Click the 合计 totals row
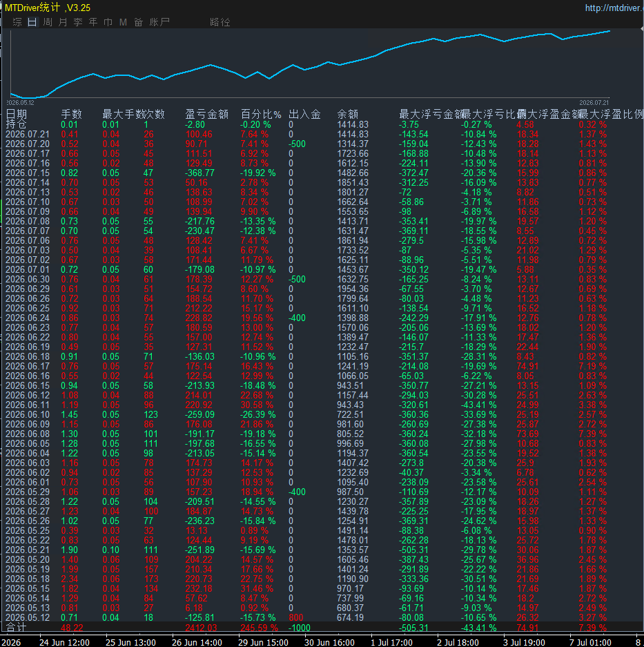Viewport: 644px width, 647px height. coord(306,628)
